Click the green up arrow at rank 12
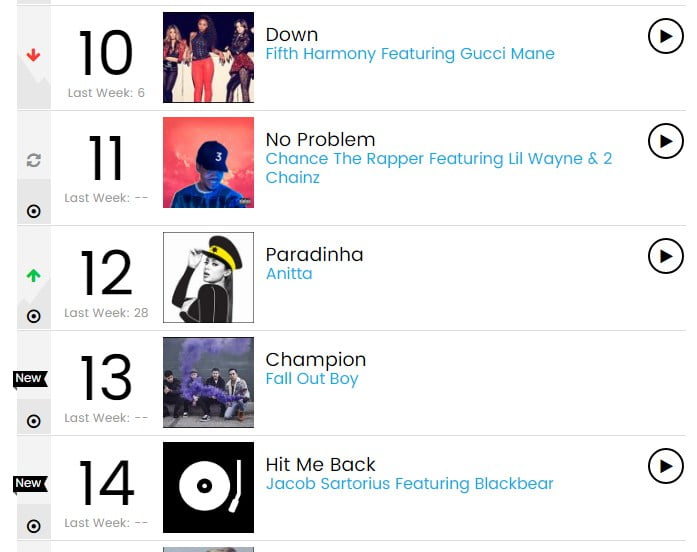 click(33, 276)
